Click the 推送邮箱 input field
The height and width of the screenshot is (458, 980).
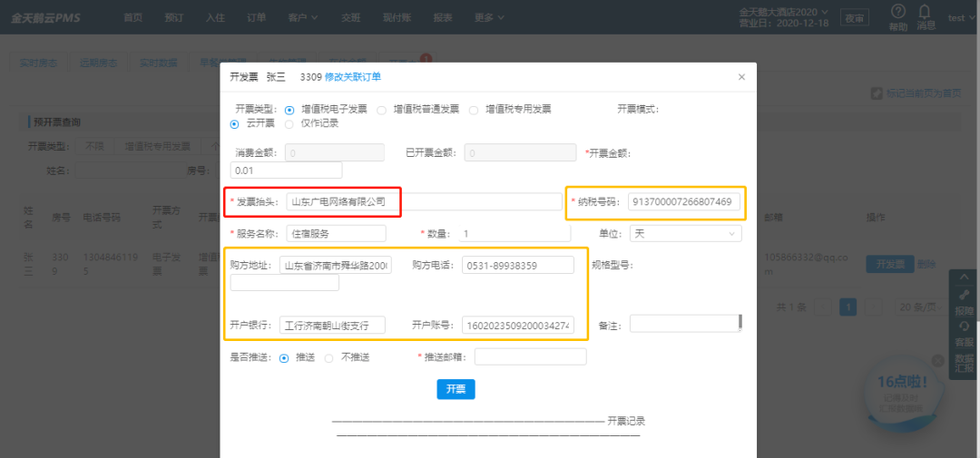click(x=530, y=357)
